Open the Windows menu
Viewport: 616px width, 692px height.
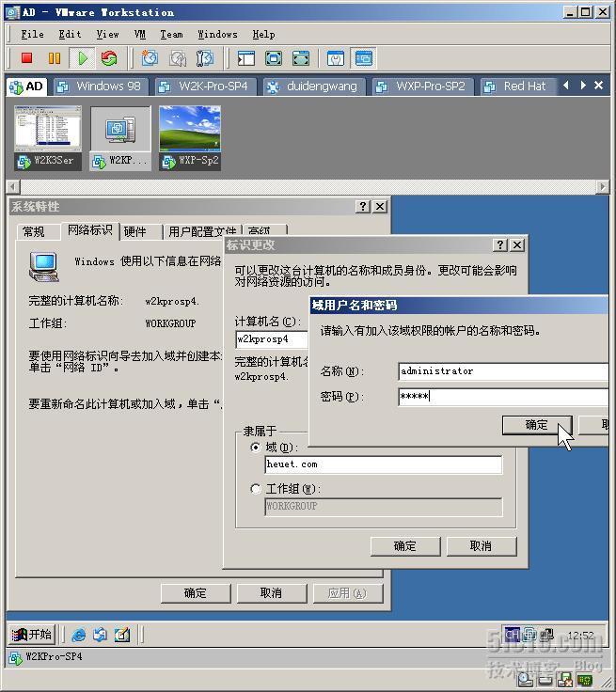217,34
